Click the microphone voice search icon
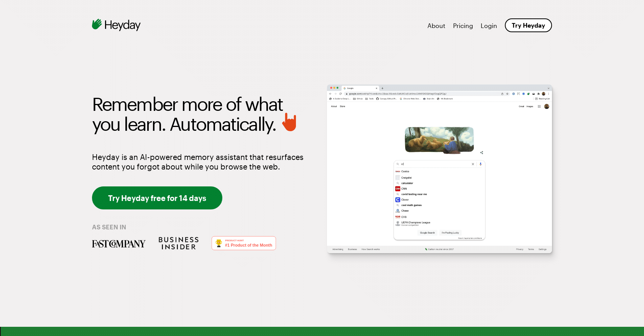Viewport: 644px width, 336px height. [x=480, y=164]
